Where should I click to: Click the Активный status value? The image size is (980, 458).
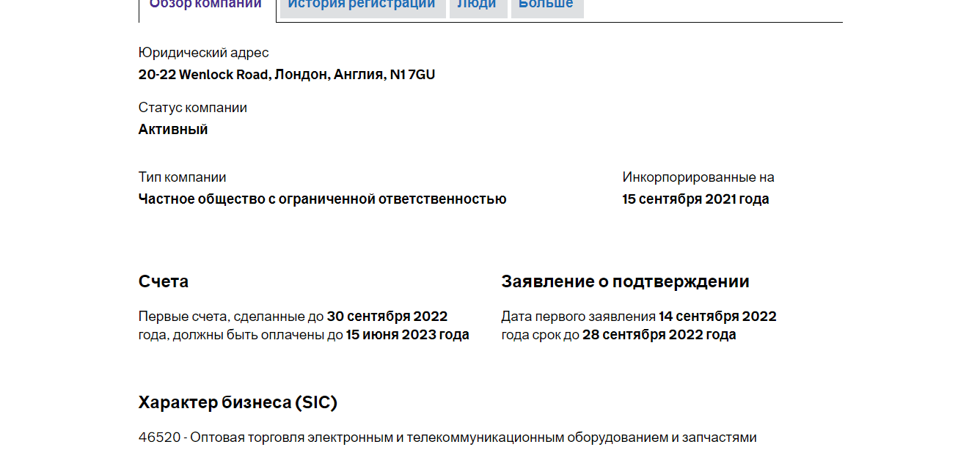[x=173, y=130]
